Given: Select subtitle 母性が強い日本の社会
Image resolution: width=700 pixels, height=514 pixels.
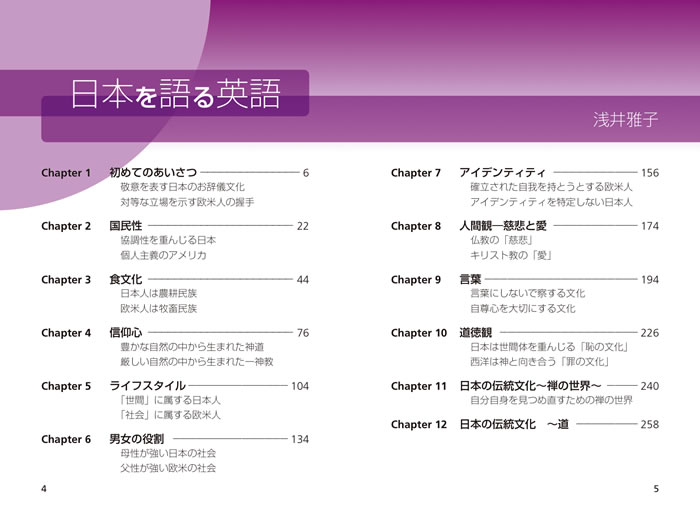Looking at the screenshot, I should coord(168,453).
